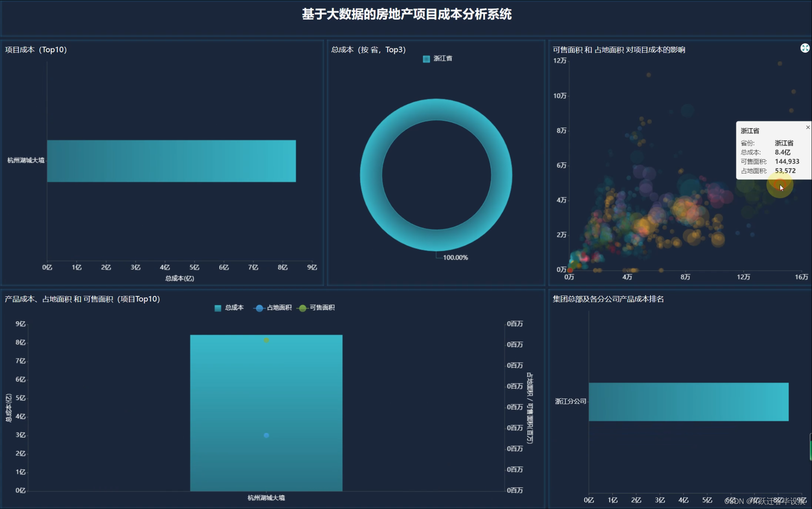Click the green 可售面积 data point on combo chart
Screen dimensions: 812x509
tap(266, 340)
